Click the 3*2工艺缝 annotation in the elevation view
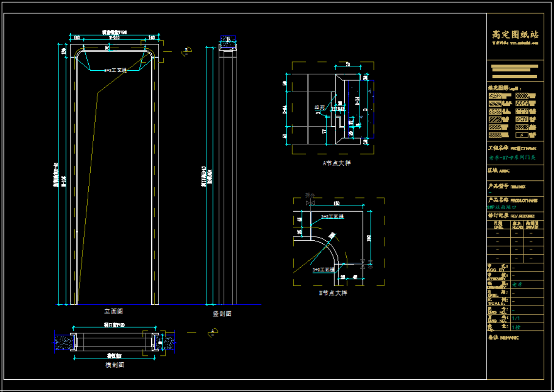Screen dimensions: 554x392 116,70
